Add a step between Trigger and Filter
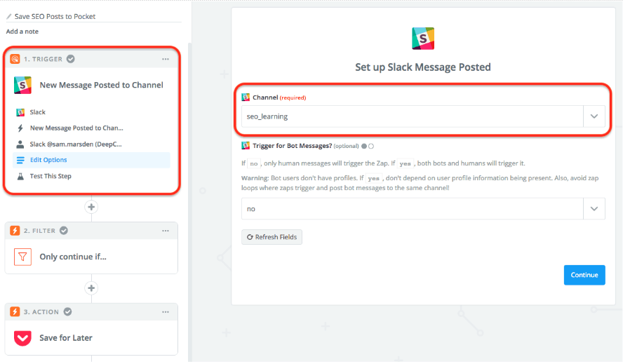This screenshot has width=623, height=364. coord(91,207)
